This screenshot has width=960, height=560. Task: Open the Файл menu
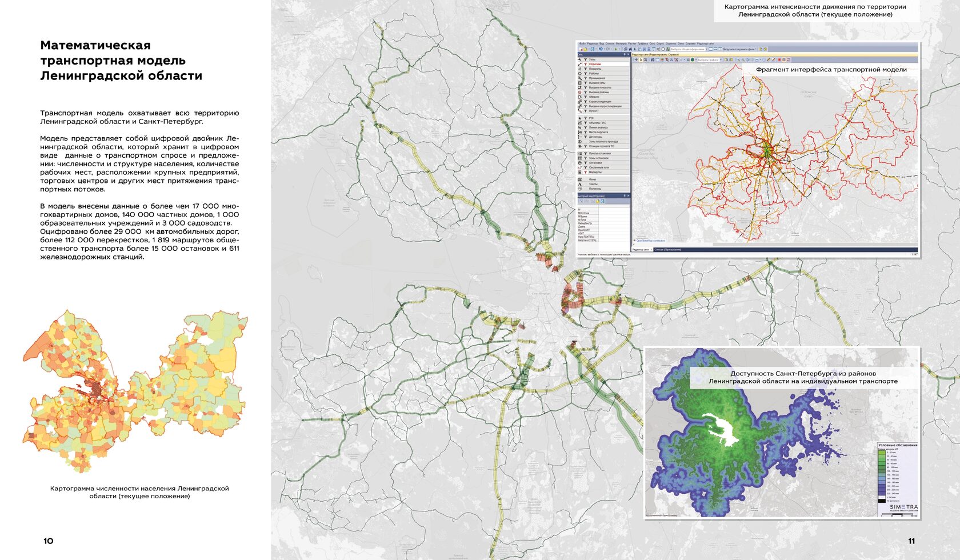point(583,43)
